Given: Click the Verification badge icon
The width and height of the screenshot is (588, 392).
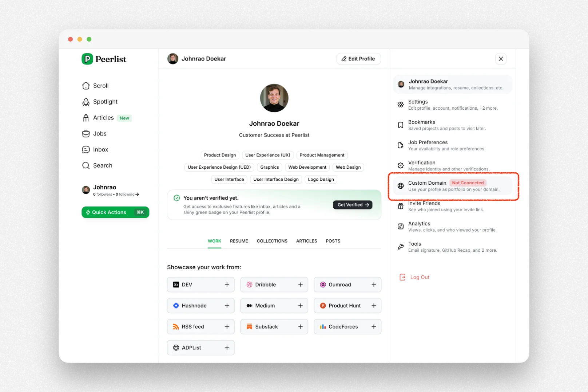Looking at the screenshot, I should click(401, 165).
